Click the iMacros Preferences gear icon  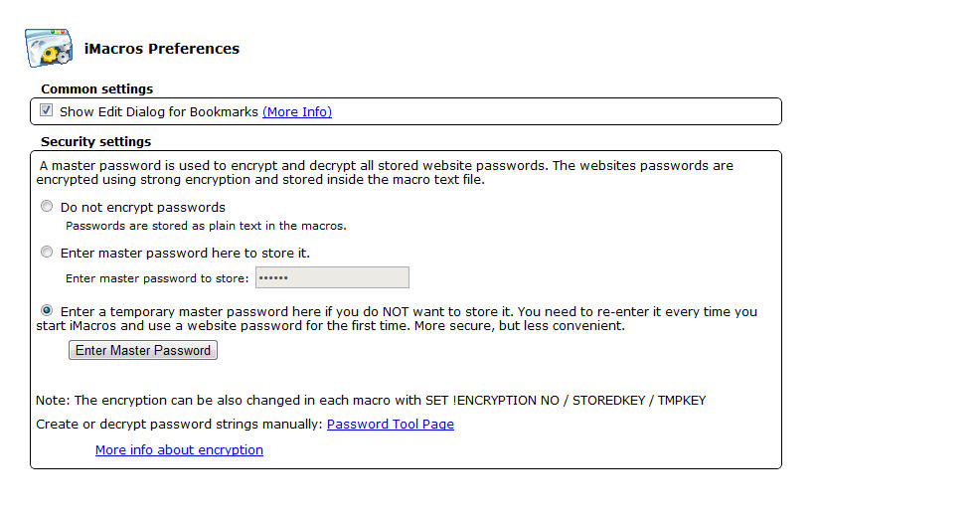pos(49,48)
